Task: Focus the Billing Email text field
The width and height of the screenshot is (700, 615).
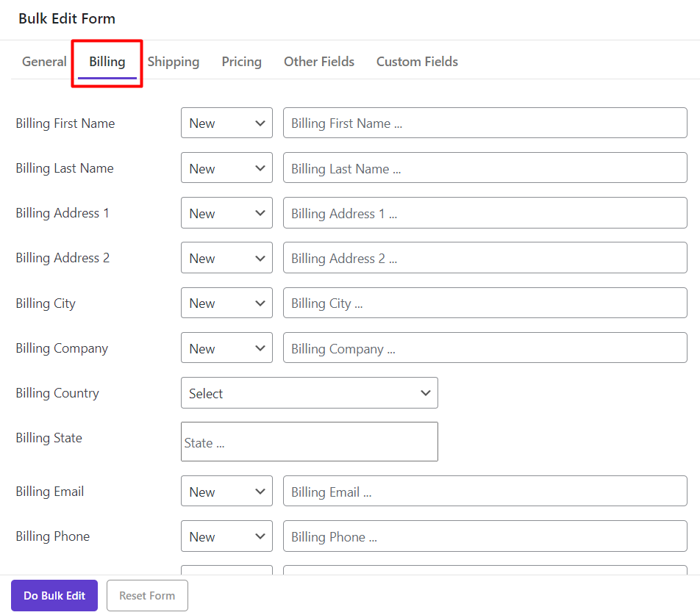Action: coord(485,492)
